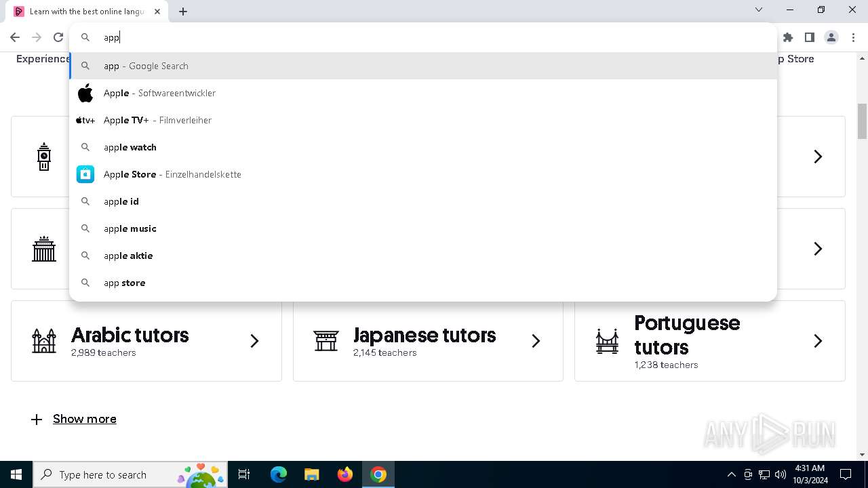Open the Chrome three-dot menu

[x=853, y=37]
